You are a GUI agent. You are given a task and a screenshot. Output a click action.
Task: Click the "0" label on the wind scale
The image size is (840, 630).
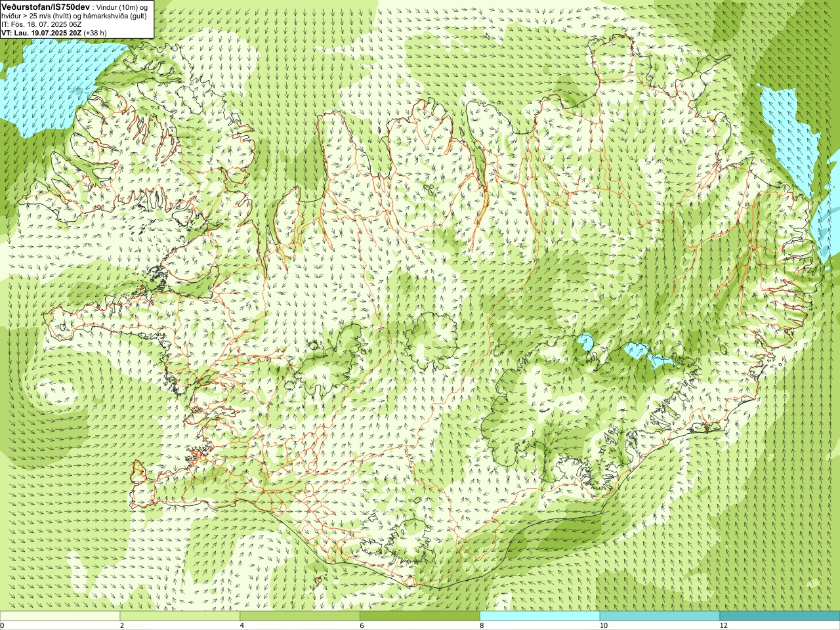tap(2, 625)
